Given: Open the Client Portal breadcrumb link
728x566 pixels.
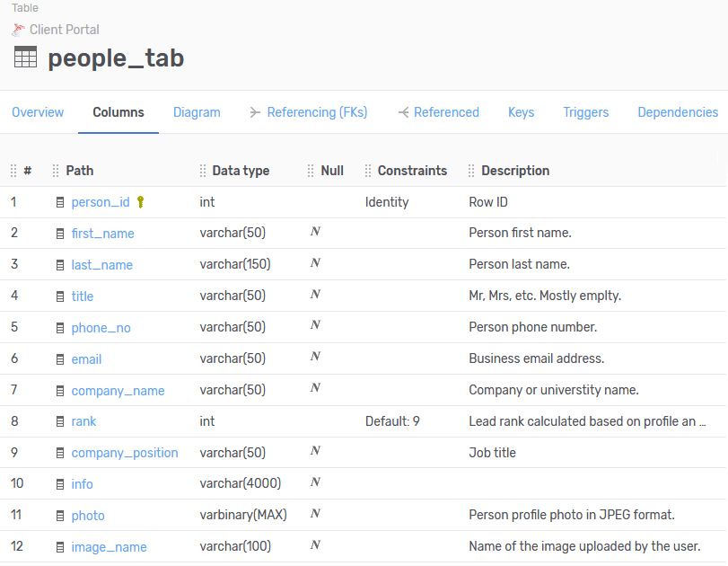Looking at the screenshot, I should [x=64, y=29].
